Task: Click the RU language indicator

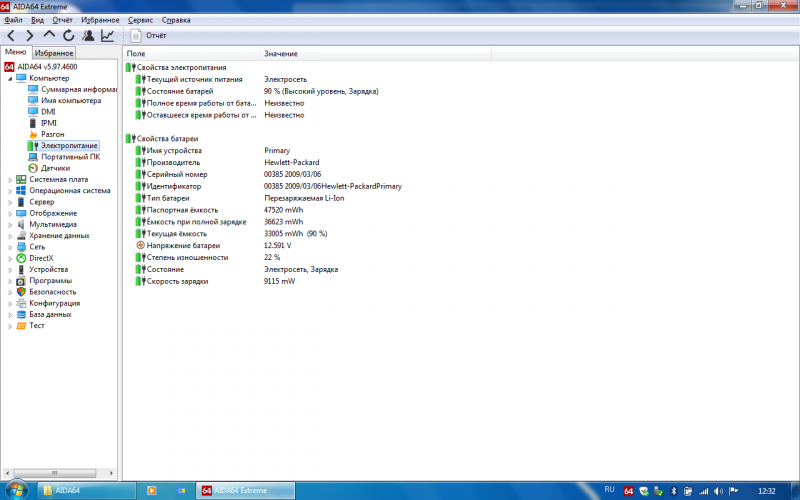Action: click(x=609, y=489)
